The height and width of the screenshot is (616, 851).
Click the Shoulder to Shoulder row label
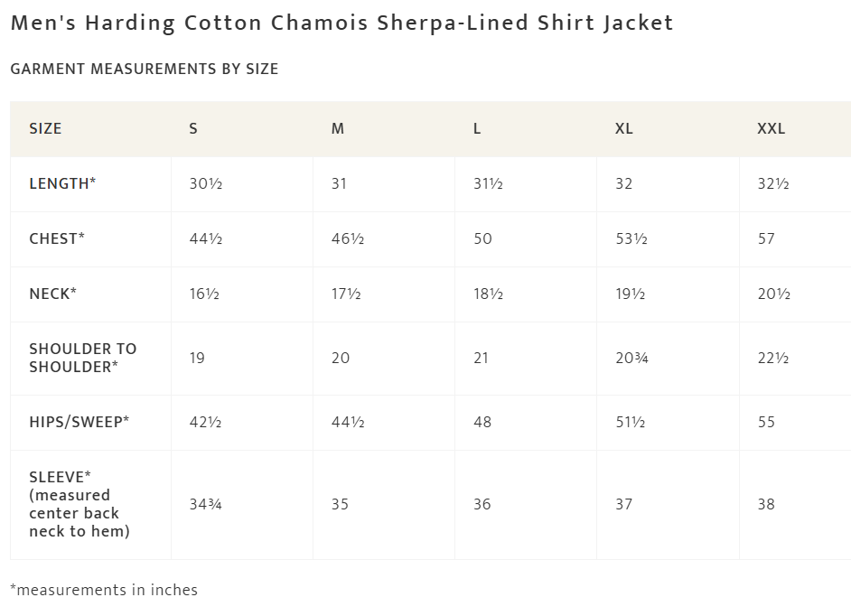(82, 358)
